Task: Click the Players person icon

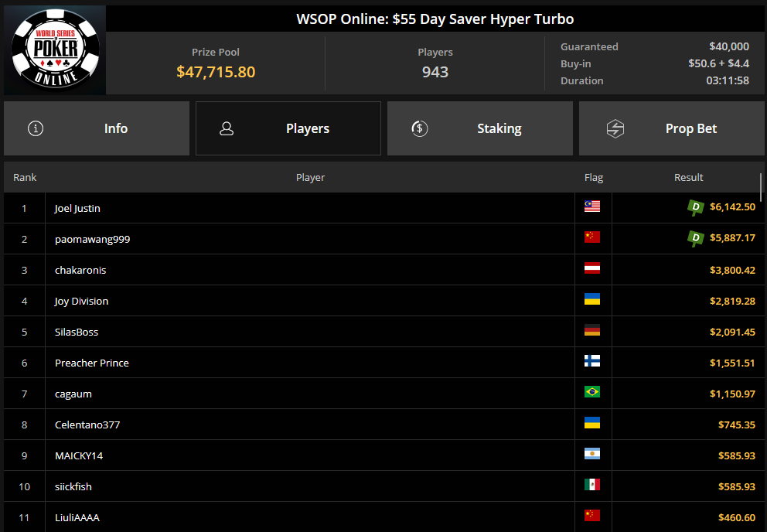Action: click(227, 128)
